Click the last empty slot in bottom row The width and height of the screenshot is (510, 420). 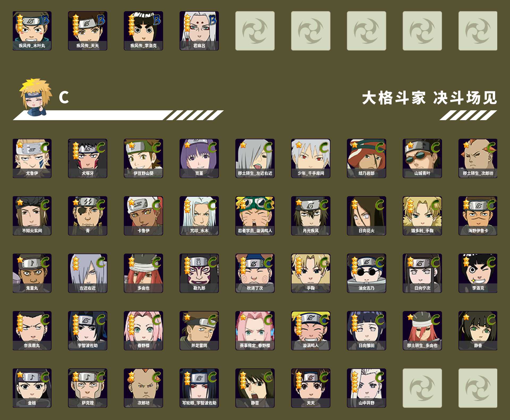(478, 388)
